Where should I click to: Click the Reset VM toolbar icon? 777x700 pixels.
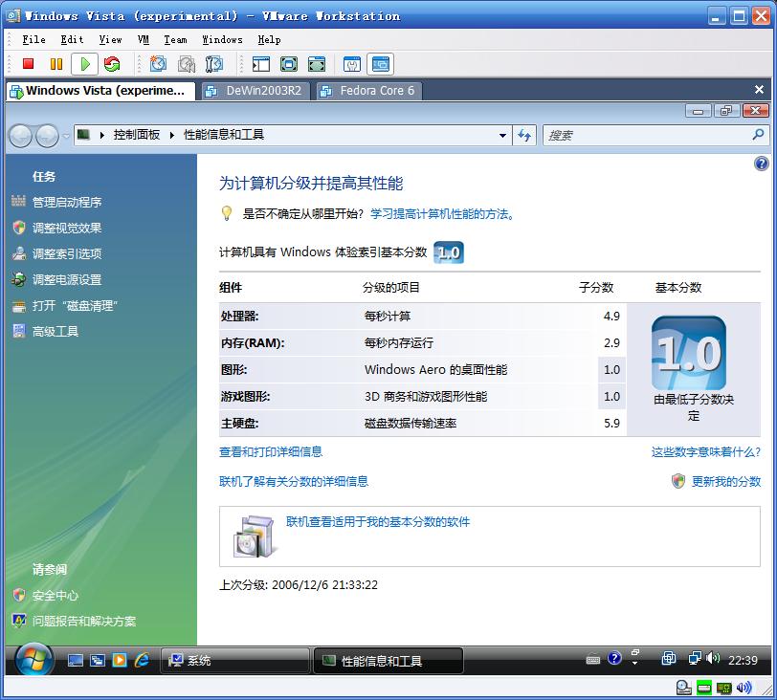(x=112, y=64)
